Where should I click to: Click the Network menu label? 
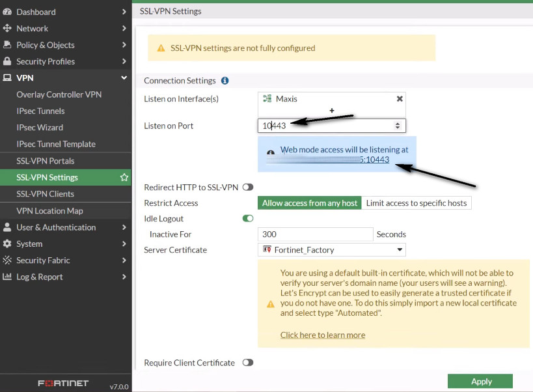click(33, 28)
